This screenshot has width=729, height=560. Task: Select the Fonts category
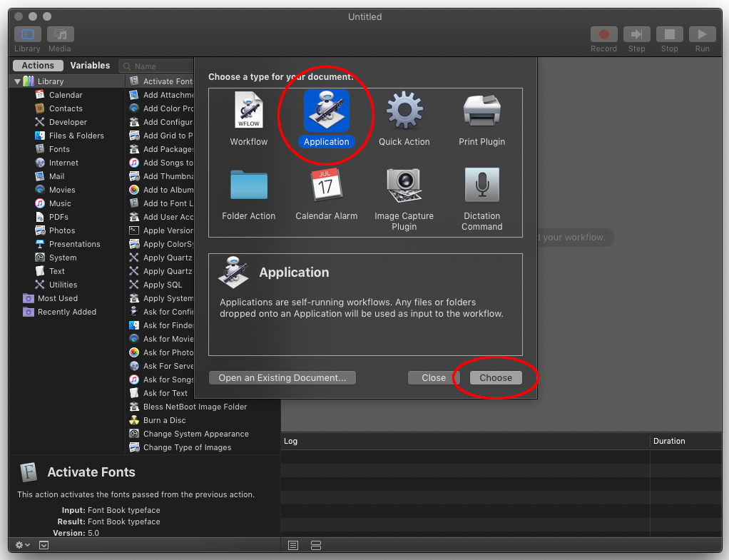59,149
